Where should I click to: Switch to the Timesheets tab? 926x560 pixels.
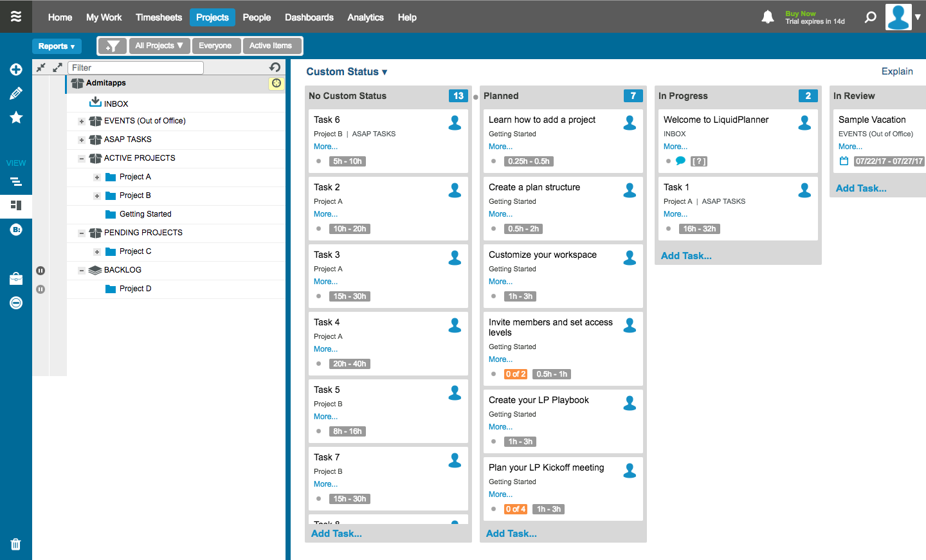pos(159,17)
